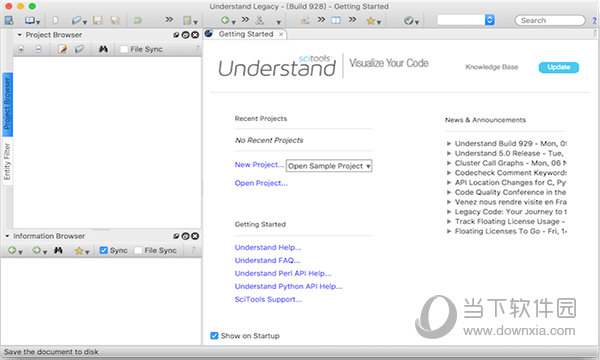Click the new blank file icon
This screenshot has width=600, height=360.
55,20
